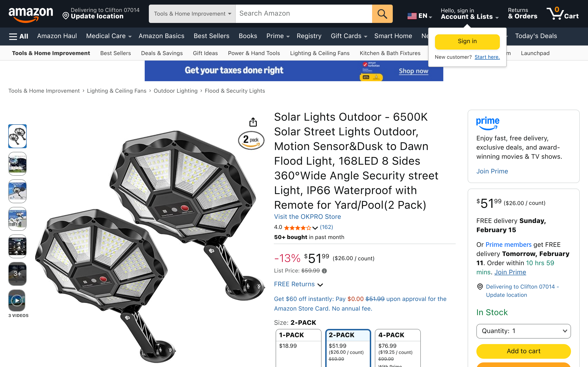Expand the FREE Returns chevron
The width and height of the screenshot is (588, 367).
[x=320, y=285]
